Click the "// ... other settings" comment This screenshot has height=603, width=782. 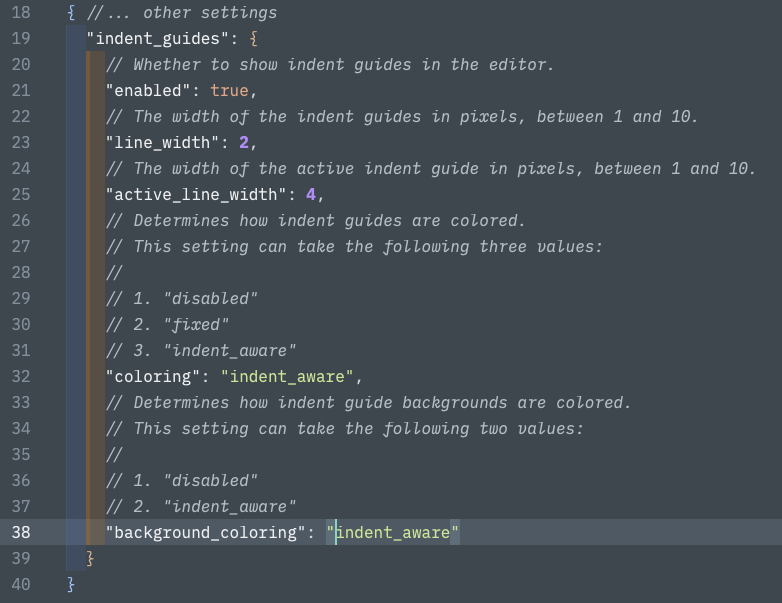point(182,13)
